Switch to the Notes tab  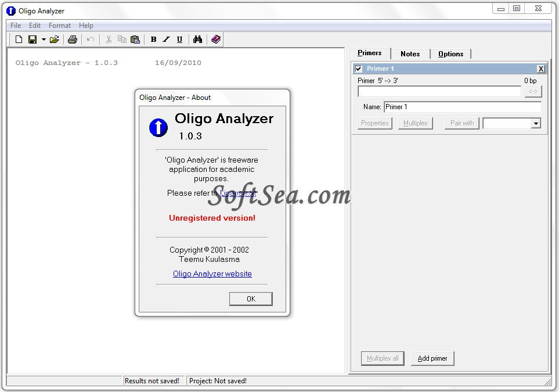pos(410,54)
